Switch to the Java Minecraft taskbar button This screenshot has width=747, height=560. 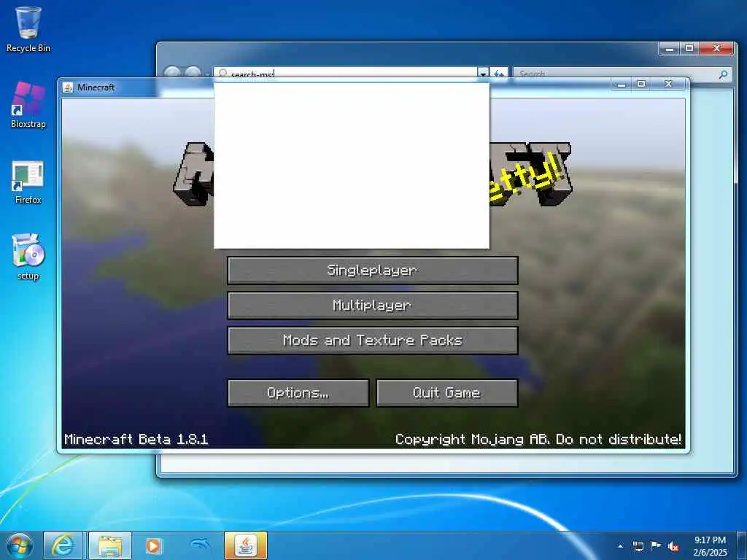(246, 545)
